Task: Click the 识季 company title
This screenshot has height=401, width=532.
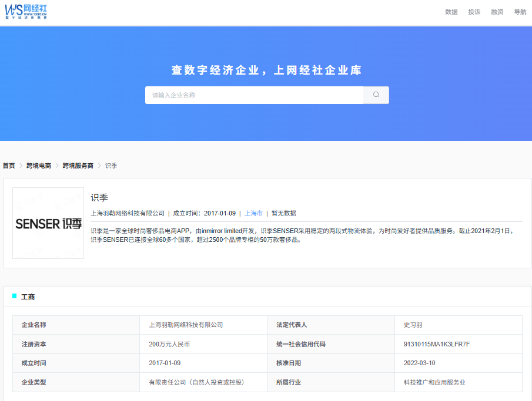Action: (99, 198)
